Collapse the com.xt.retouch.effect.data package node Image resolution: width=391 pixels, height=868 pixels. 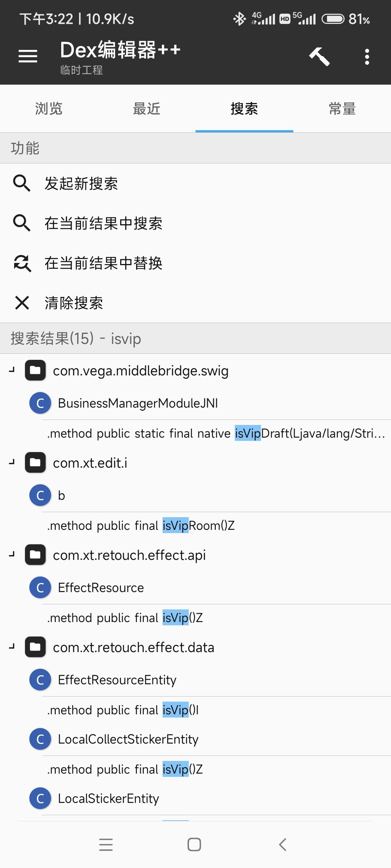(x=12, y=647)
